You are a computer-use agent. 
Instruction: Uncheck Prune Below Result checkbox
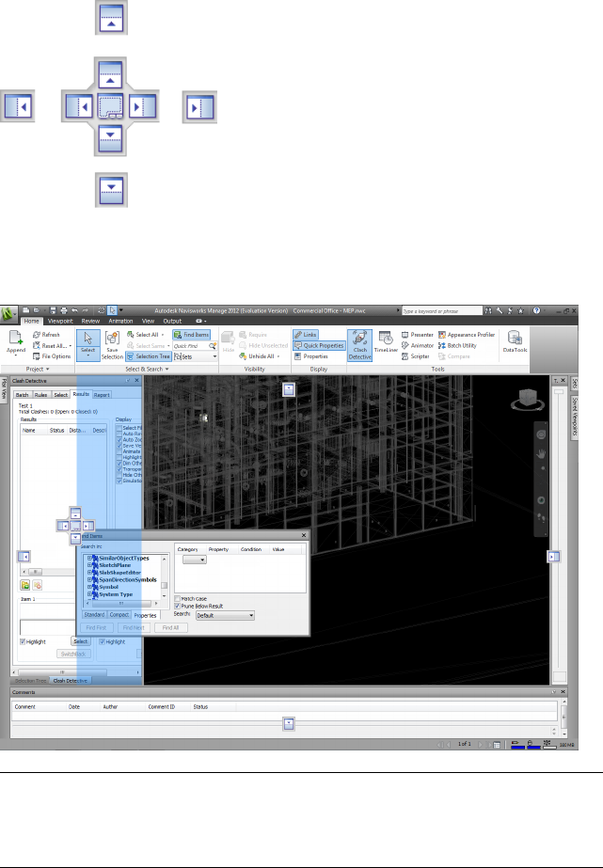[177, 606]
